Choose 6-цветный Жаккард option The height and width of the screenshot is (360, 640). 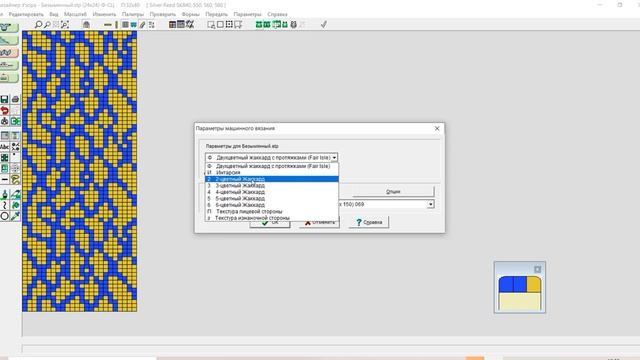(x=271, y=205)
